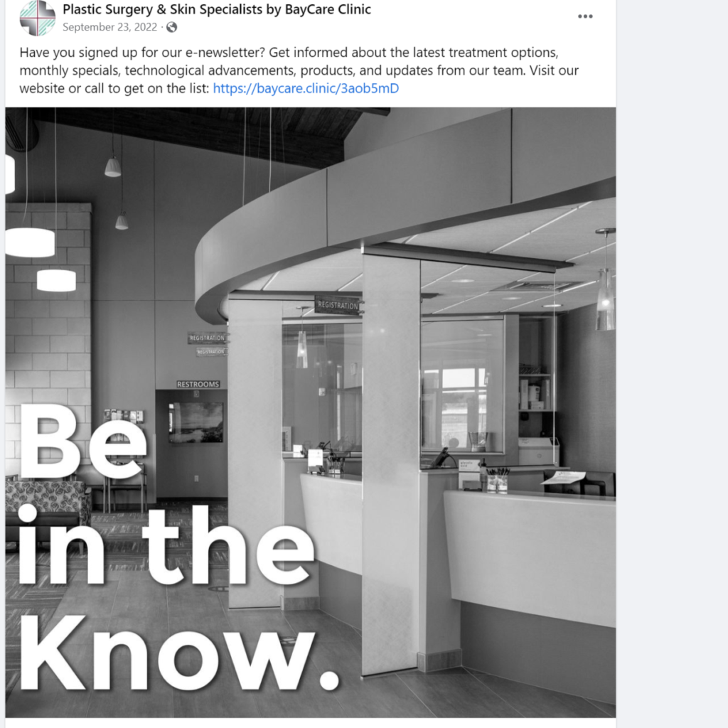This screenshot has height=728, width=728.
Task: Click the small cone pendant lamp near ceiling
Action: coord(113,167)
